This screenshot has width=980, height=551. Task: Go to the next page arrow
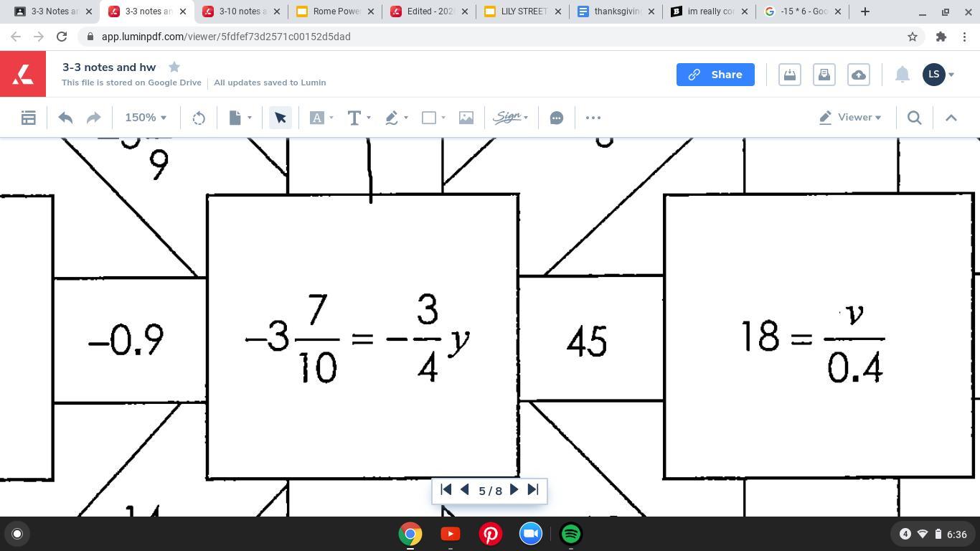(x=514, y=490)
